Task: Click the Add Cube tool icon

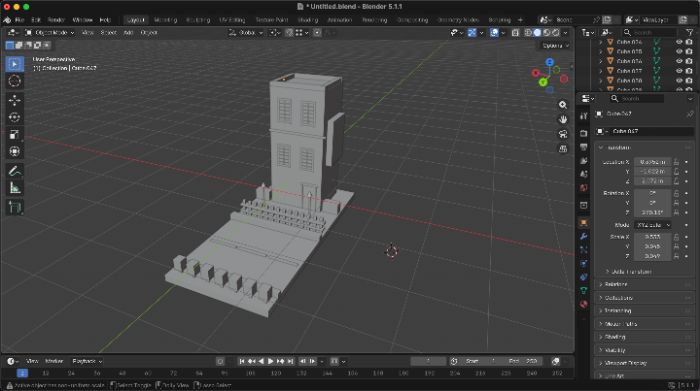Action: (x=14, y=208)
